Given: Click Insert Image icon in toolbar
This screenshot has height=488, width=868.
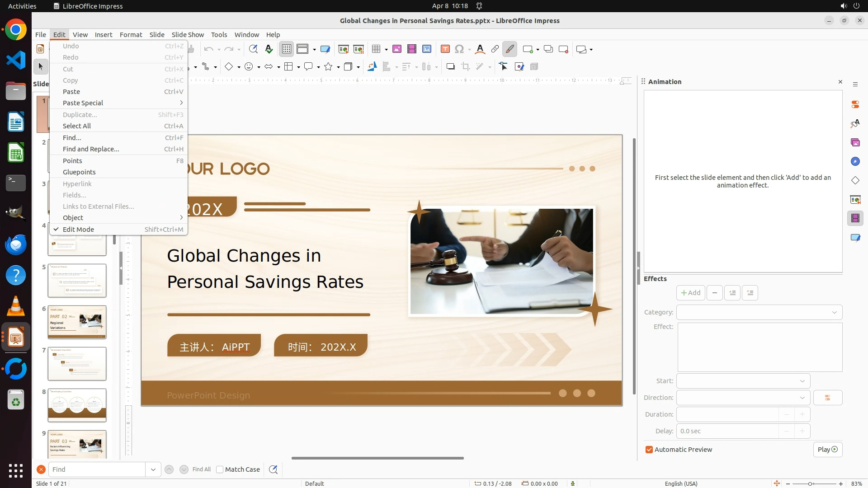Looking at the screenshot, I should pos(397,49).
